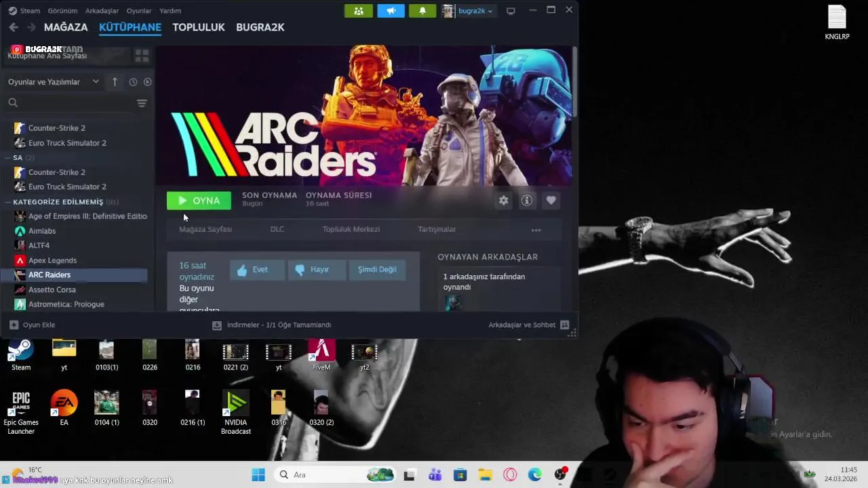Screen dimensions: 868x488
Task: Toggle ARC Raiders favorite heart
Action: point(551,201)
